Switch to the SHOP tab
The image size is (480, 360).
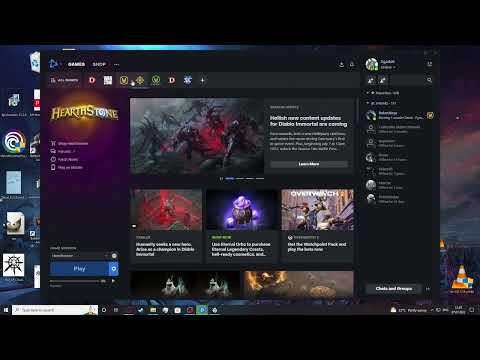coord(99,64)
